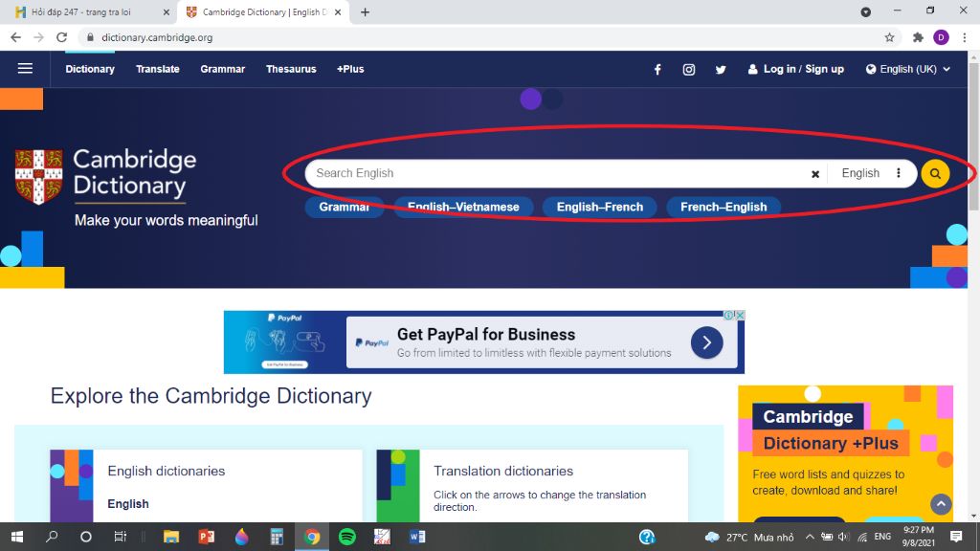Click the PayPal ad arrow button
The width and height of the screenshot is (980, 551).
point(706,342)
